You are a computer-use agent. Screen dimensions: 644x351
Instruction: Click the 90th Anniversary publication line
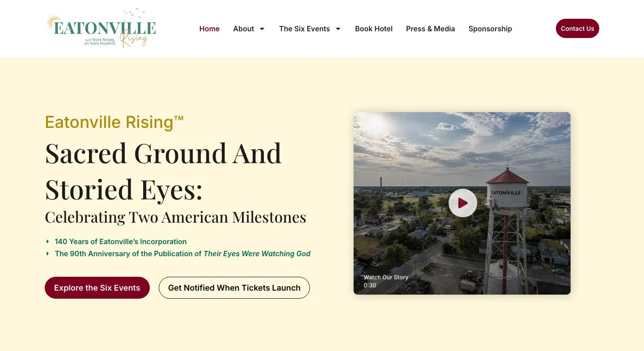[x=182, y=254]
